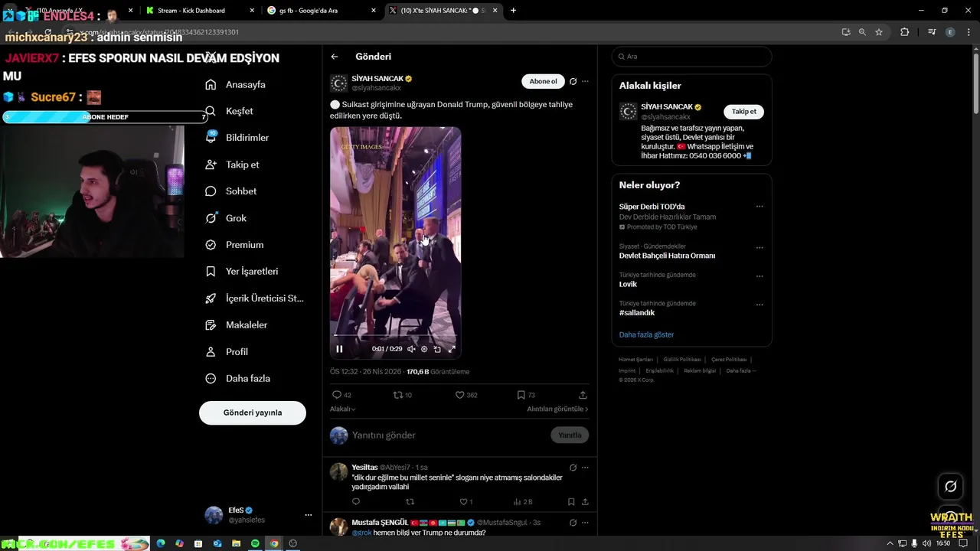Click the Ara search field
The height and width of the screenshot is (551, 980).
pyautogui.click(x=691, y=57)
